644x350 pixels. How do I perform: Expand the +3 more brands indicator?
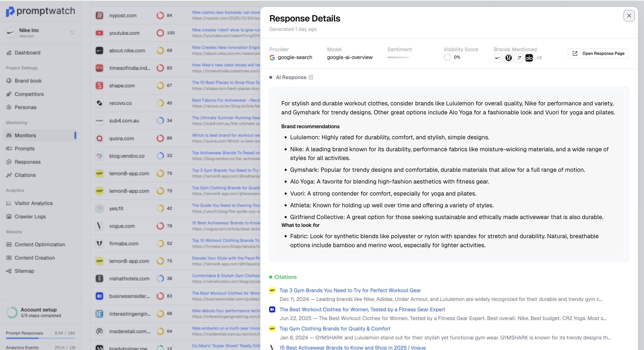(539, 58)
